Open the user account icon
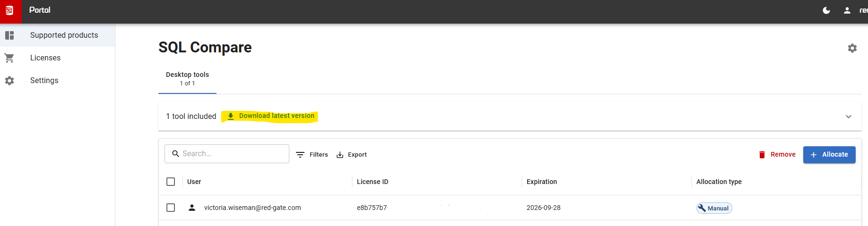The width and height of the screenshot is (868, 226). 847,10
